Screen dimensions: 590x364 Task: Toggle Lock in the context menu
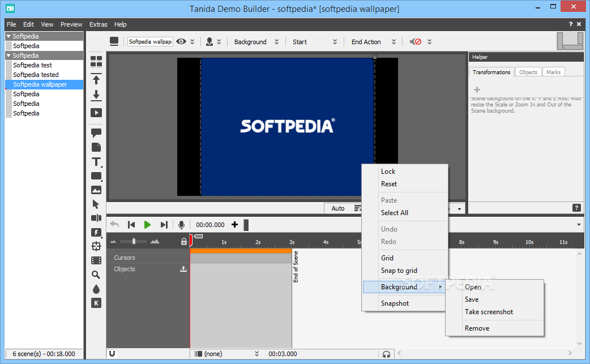pos(388,172)
